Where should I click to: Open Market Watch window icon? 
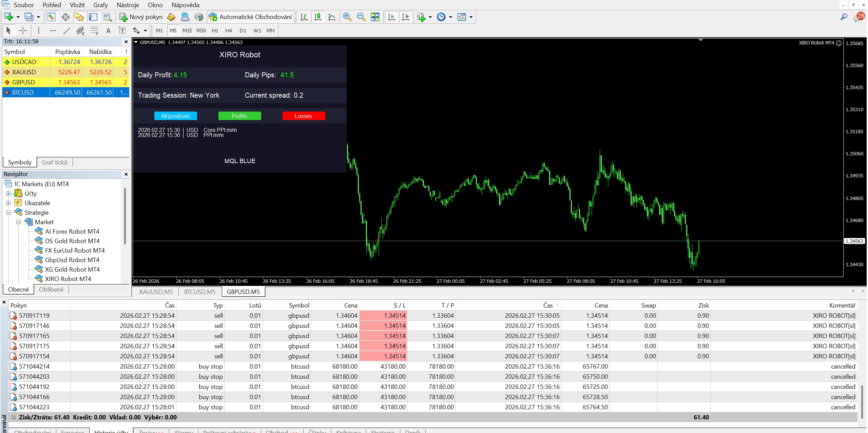51,17
